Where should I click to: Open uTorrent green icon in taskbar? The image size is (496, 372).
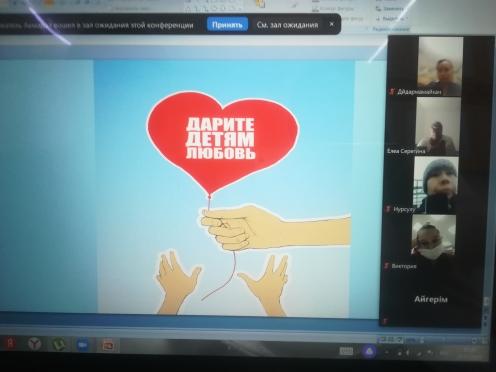click(58, 344)
